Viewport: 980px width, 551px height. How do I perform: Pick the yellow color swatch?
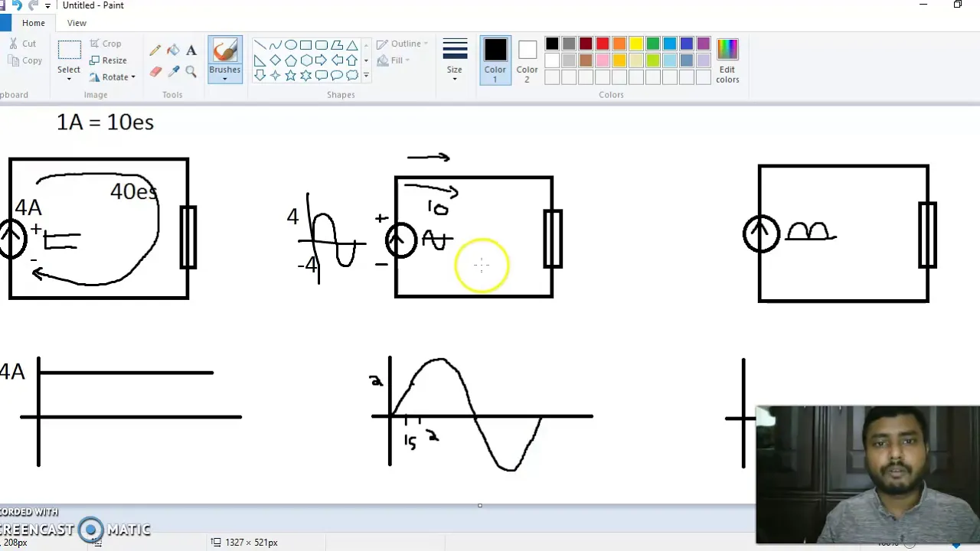[636, 44]
